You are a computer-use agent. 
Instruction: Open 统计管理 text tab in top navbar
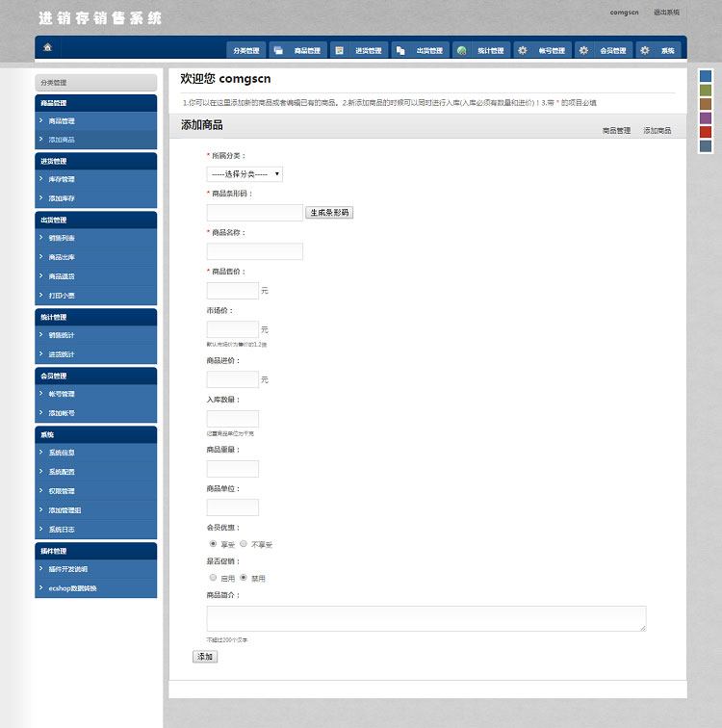click(490, 51)
